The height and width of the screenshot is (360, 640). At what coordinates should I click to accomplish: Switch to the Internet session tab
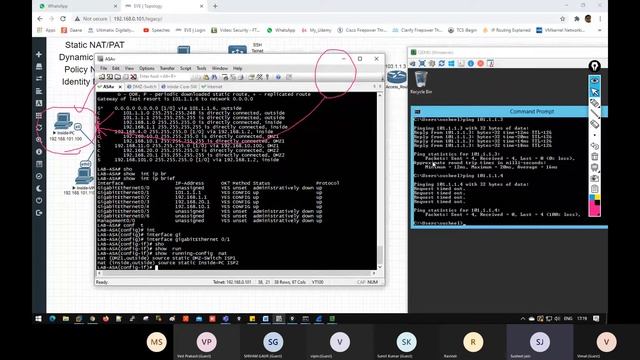tap(212, 87)
